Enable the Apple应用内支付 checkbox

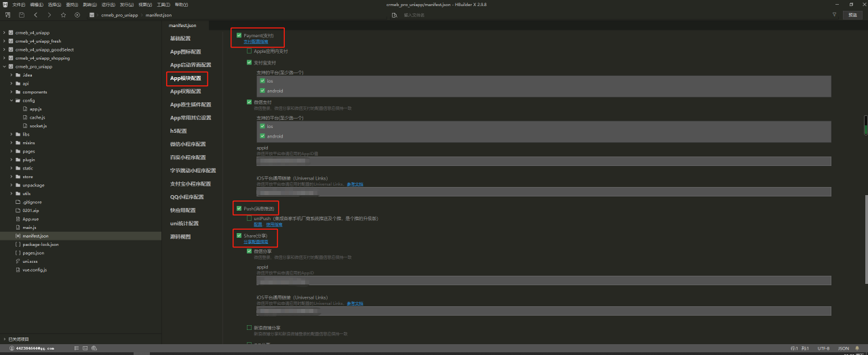[249, 51]
